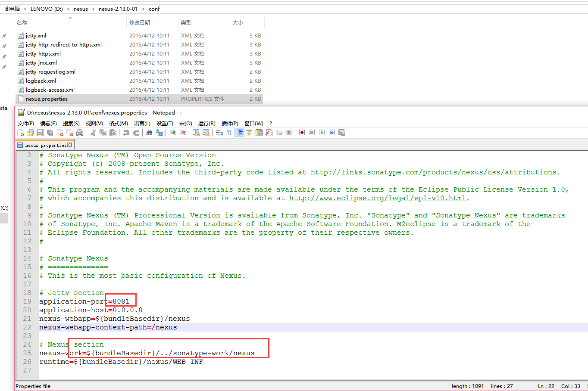Image resolution: width=588 pixels, height=391 pixels.
Task: Toggle the indent guide button
Action: (240, 133)
